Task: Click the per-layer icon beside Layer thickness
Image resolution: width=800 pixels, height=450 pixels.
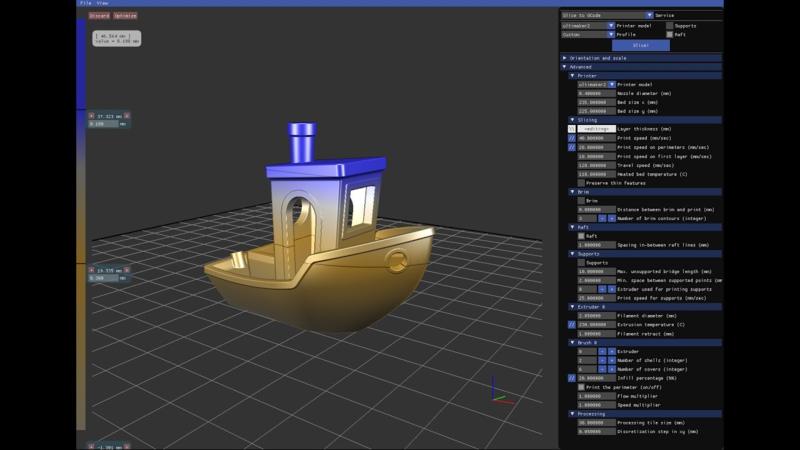Action: pyautogui.click(x=572, y=129)
